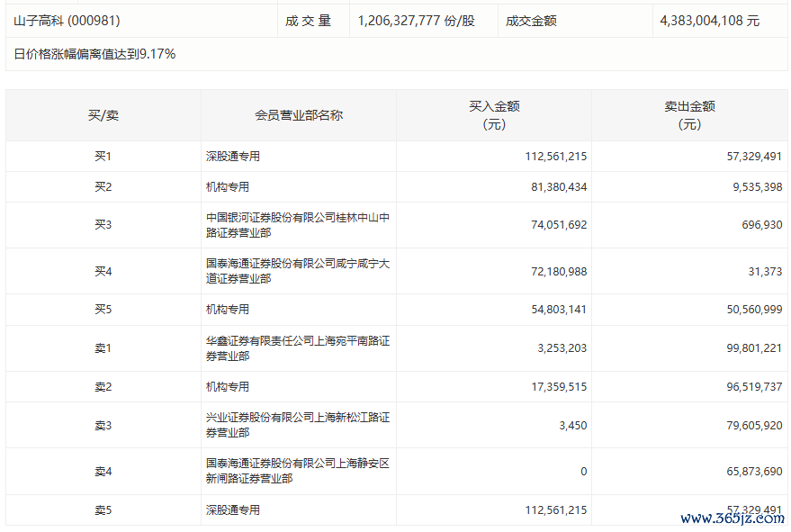Click 国泰海通证券 上海静安区新闸路 branch name

tap(298, 471)
